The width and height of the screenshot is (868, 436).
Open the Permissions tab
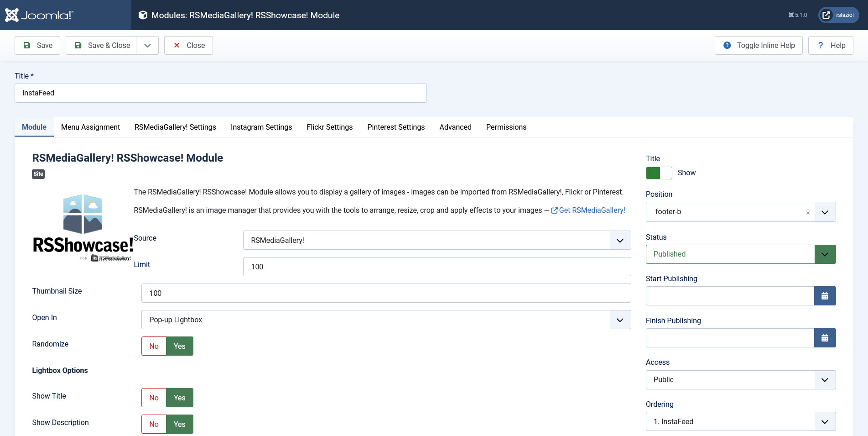pos(506,127)
